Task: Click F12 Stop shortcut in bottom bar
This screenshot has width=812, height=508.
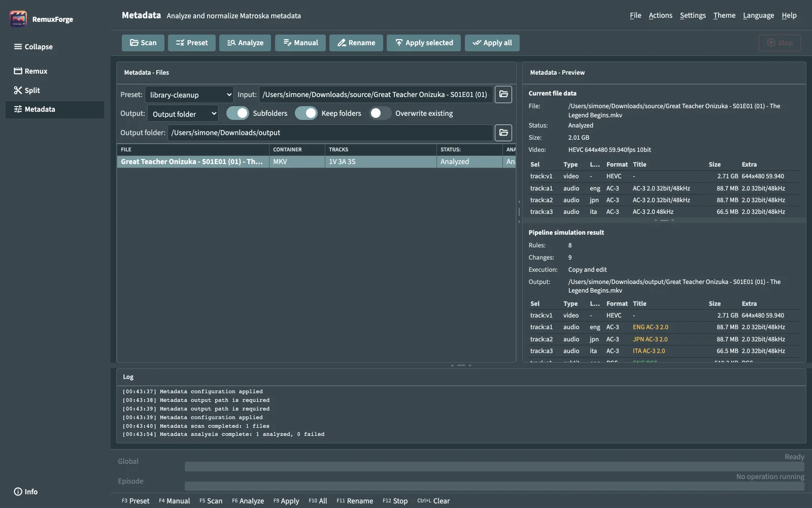Action: tap(395, 501)
